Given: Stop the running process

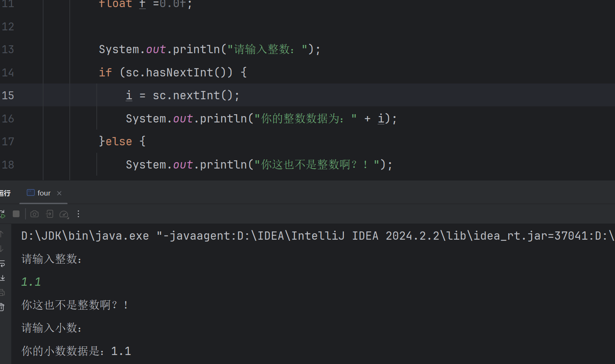Looking at the screenshot, I should pos(16,214).
